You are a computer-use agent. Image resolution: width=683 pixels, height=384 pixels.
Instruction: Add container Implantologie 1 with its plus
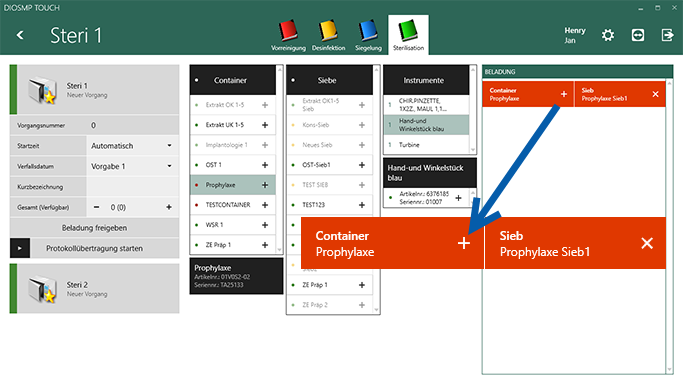pos(265,145)
